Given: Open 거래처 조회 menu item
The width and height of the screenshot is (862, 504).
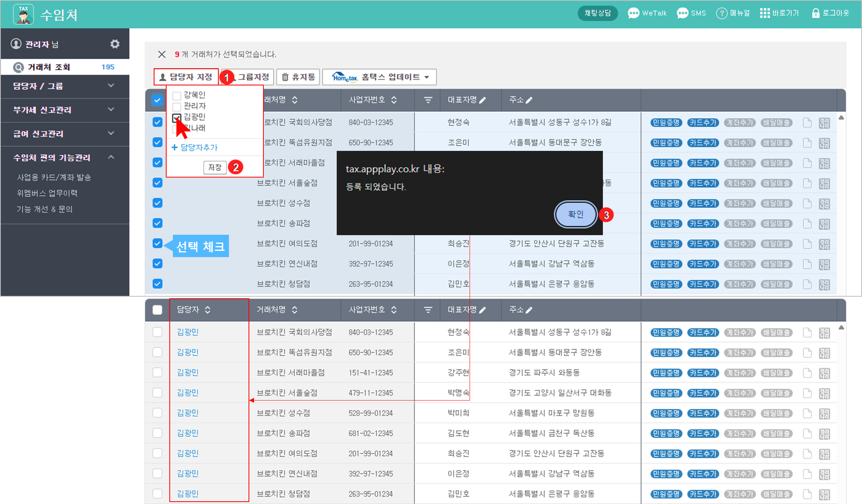Looking at the screenshot, I should click(x=49, y=67).
